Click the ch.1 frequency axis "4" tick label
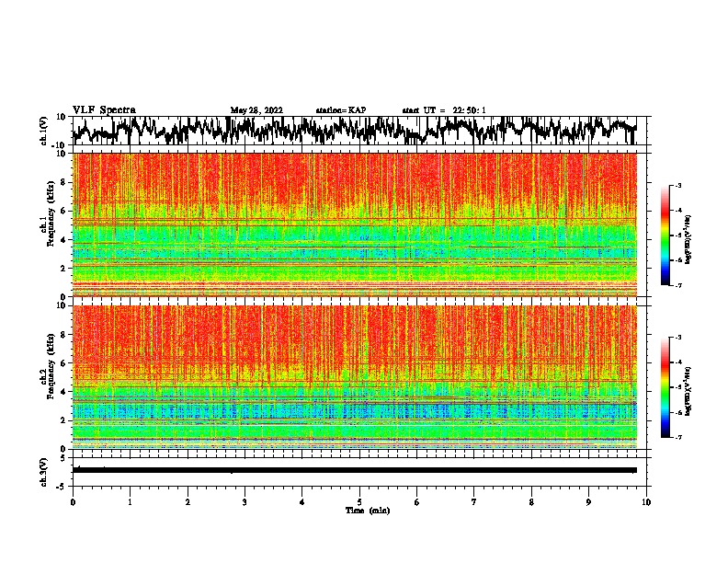This screenshot has height=563, width=728. coord(64,240)
